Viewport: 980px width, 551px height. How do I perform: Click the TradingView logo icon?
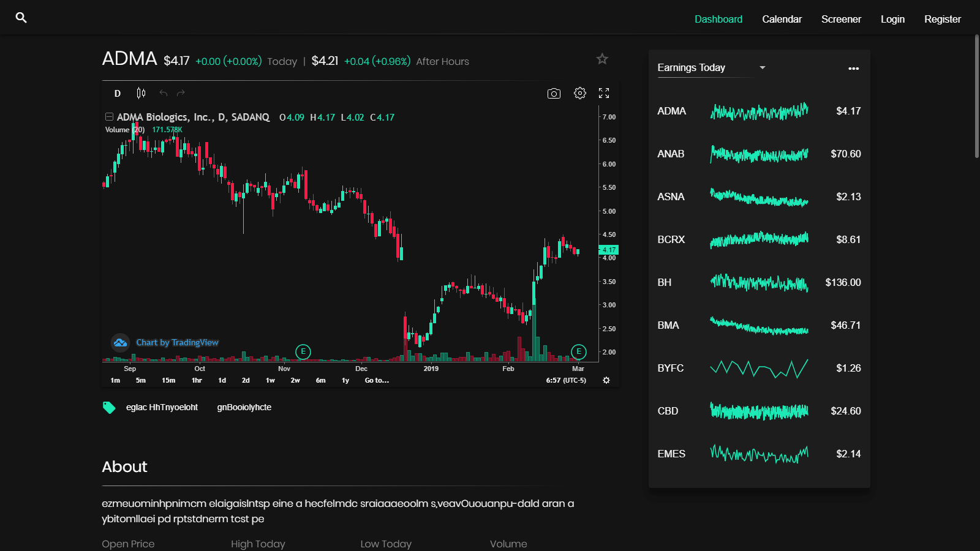(x=120, y=342)
